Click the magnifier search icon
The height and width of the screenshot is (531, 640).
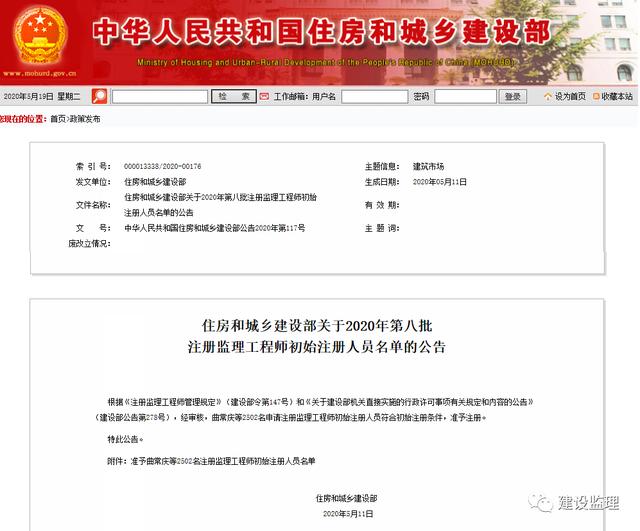(x=99, y=96)
